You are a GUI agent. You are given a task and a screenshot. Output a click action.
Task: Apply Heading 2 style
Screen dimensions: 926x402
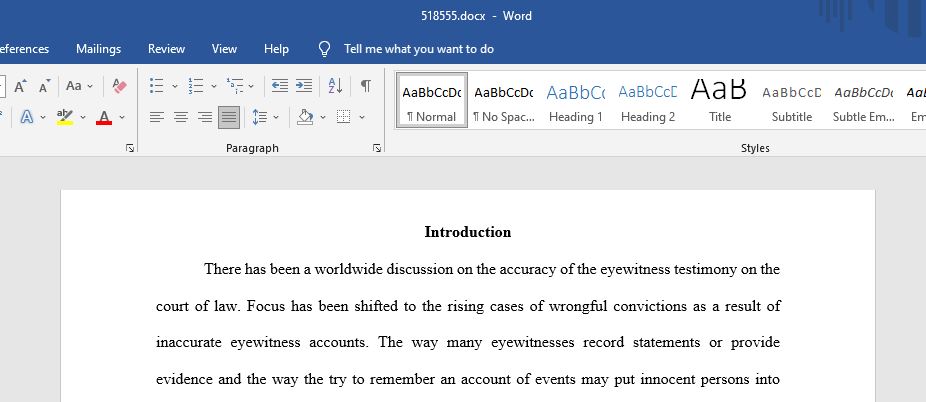pyautogui.click(x=648, y=100)
